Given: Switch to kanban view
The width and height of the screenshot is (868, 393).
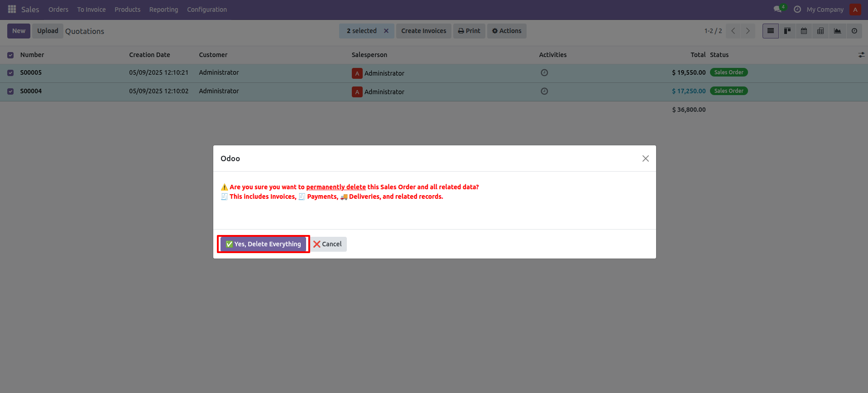Looking at the screenshot, I should pyautogui.click(x=787, y=31).
